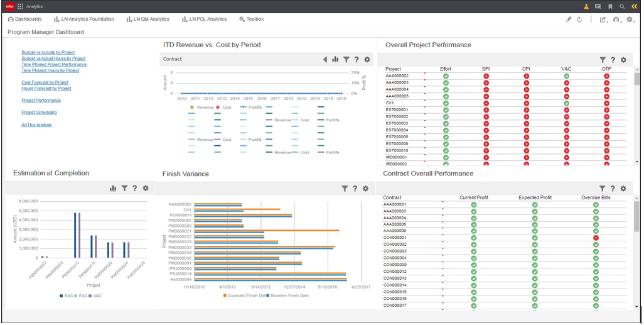Image resolution: width=644 pixels, height=325 pixels.
Task: Click the user profile icon in header
Action: (x=587, y=6)
